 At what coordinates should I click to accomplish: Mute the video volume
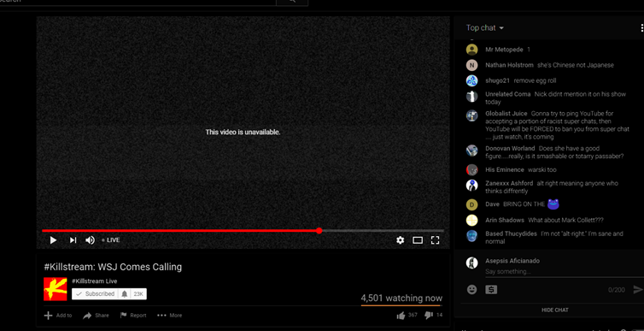tap(90, 240)
